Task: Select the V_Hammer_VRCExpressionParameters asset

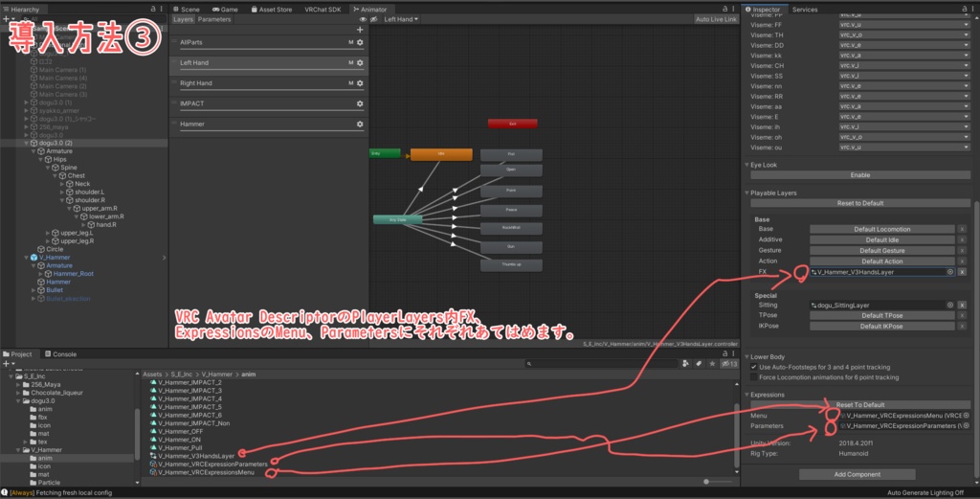Action: (210, 464)
